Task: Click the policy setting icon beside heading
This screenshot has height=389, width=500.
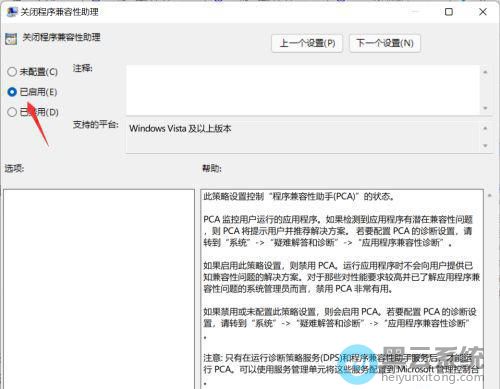Action: pos(11,39)
